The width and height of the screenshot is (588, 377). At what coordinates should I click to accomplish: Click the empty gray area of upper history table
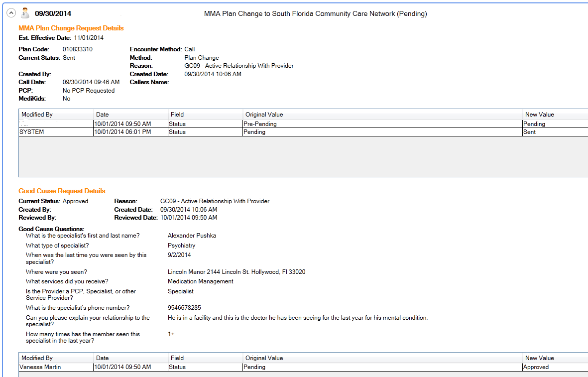coord(299,156)
